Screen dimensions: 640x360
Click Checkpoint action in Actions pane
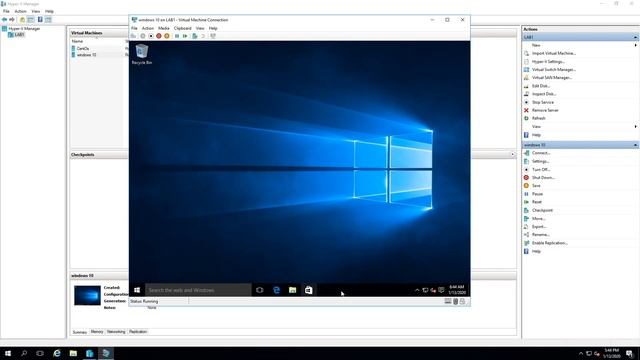542,210
